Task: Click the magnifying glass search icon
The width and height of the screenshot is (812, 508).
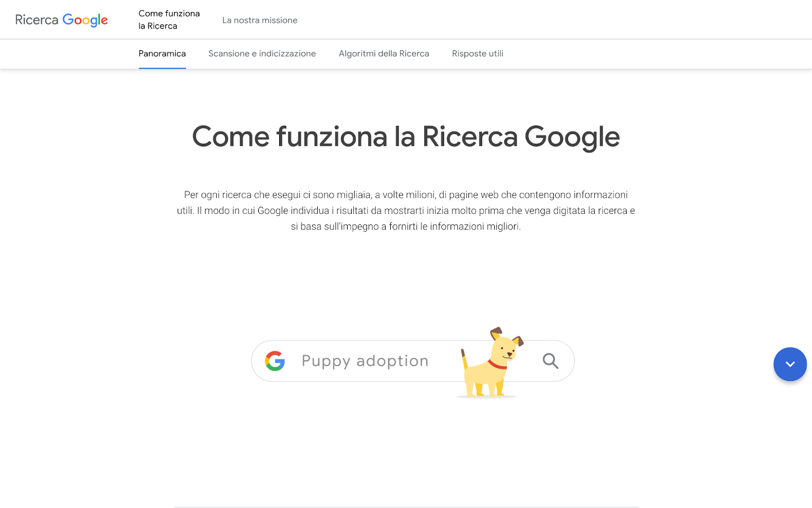Action: [551, 361]
